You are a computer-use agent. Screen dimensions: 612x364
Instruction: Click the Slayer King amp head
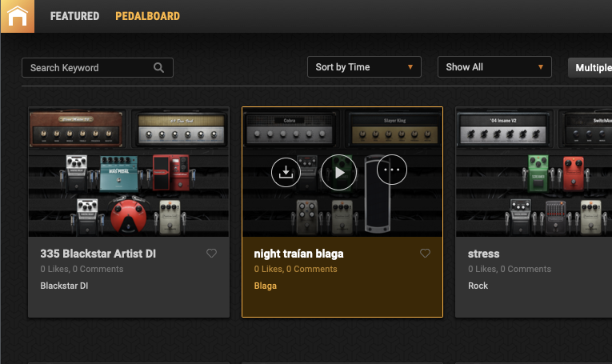394,129
